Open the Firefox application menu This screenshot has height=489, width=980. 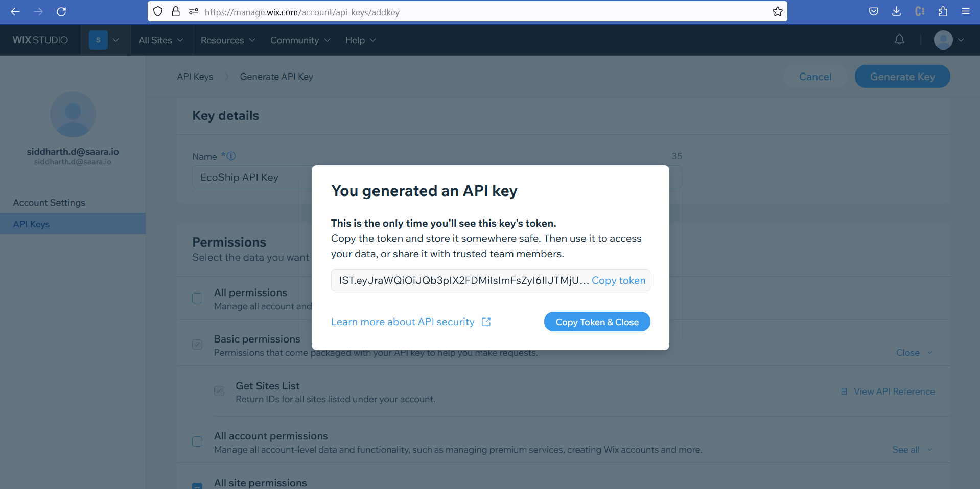tap(965, 11)
